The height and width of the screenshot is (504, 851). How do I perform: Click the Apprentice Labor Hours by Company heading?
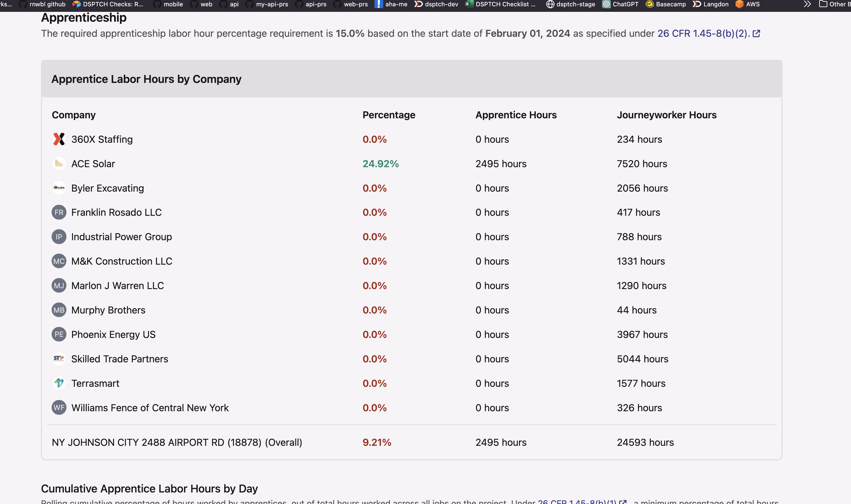tap(146, 79)
